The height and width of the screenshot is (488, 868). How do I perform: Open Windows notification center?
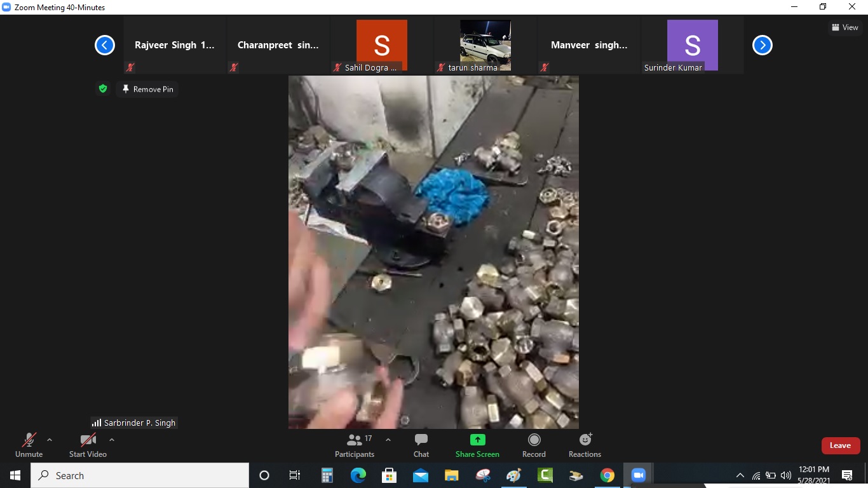point(847,475)
